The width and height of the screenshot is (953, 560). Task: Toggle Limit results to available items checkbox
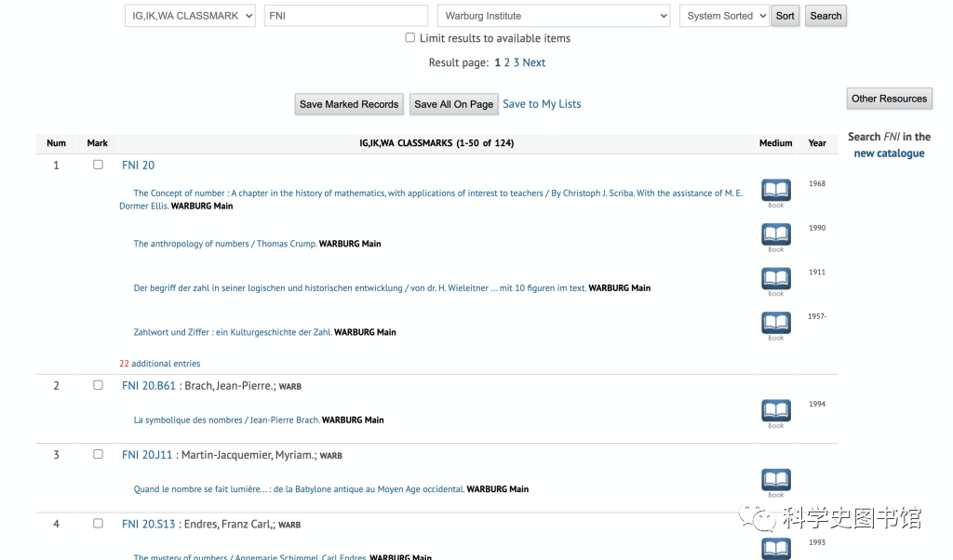[x=410, y=37]
